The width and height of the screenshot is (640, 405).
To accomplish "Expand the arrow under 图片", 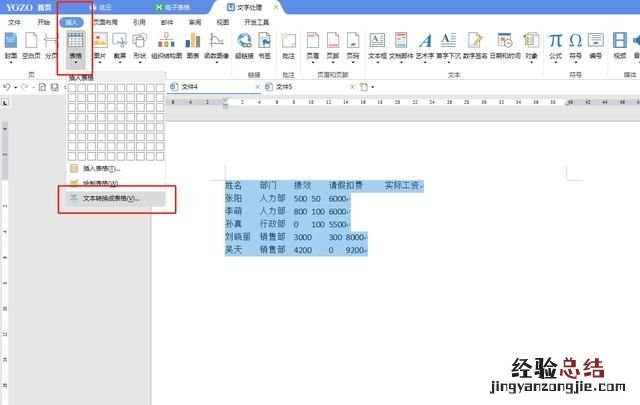I will click(x=100, y=62).
